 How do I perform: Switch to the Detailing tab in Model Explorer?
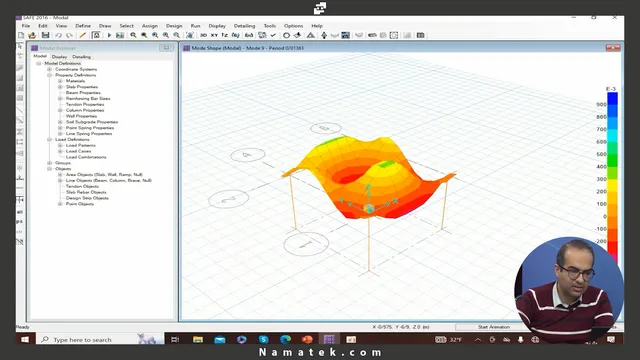point(81,57)
